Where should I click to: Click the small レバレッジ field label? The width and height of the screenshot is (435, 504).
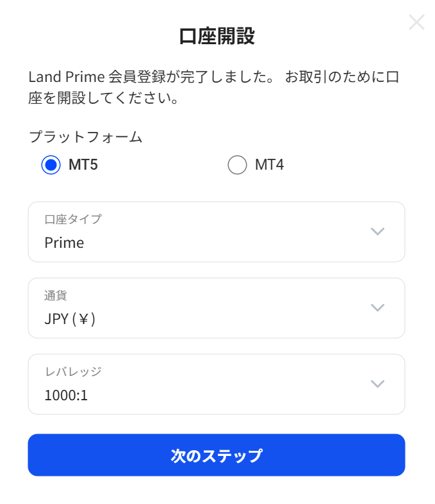tap(72, 372)
